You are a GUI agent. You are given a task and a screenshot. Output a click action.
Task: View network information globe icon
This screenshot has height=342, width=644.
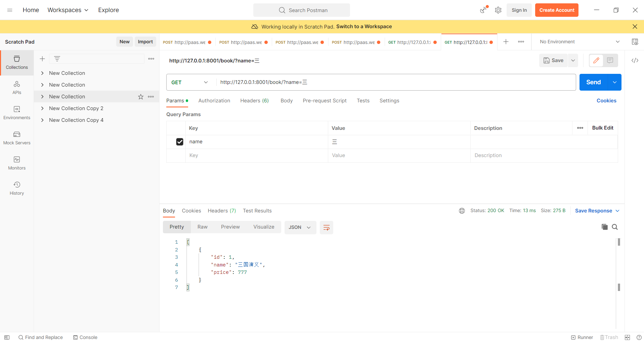(462, 211)
